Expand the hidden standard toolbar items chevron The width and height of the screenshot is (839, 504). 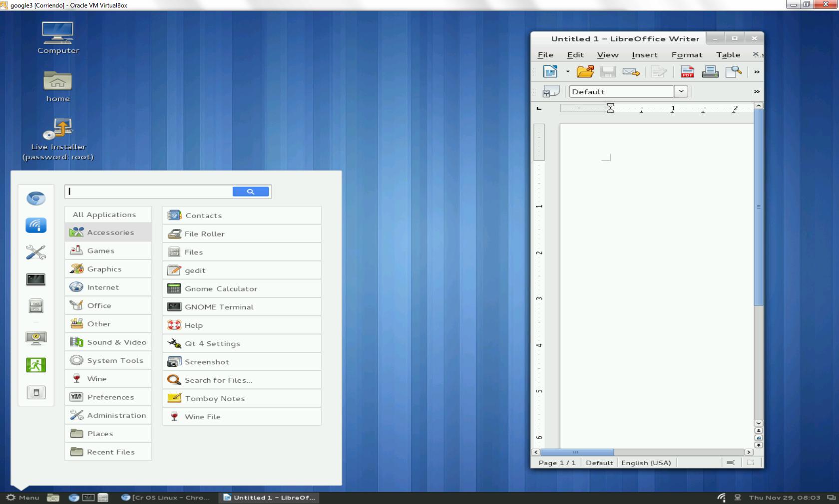pos(757,72)
